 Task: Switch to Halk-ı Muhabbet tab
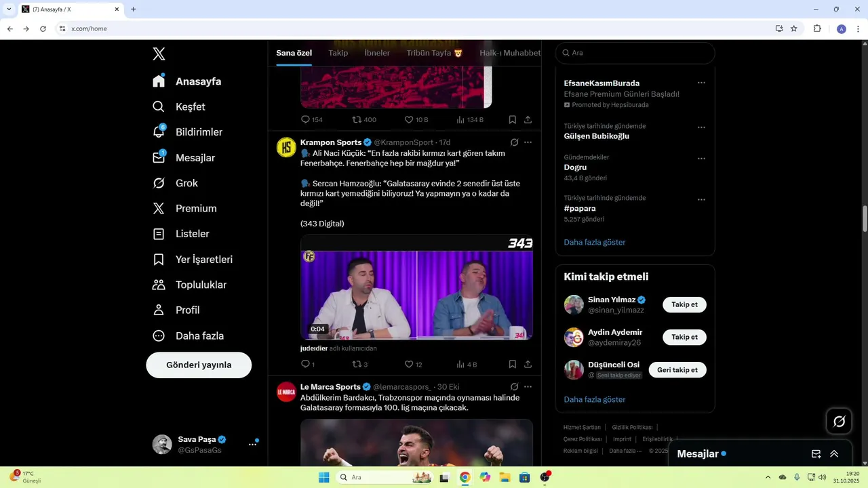pyautogui.click(x=510, y=53)
